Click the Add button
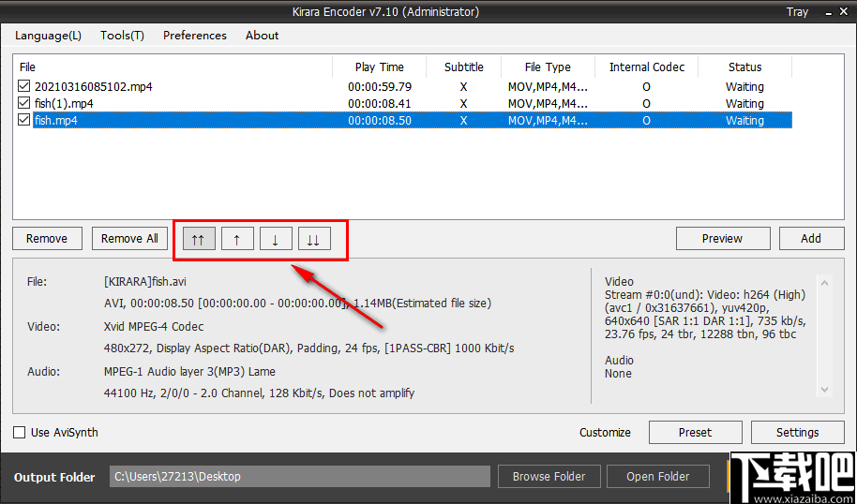The height and width of the screenshot is (504, 857). (811, 239)
